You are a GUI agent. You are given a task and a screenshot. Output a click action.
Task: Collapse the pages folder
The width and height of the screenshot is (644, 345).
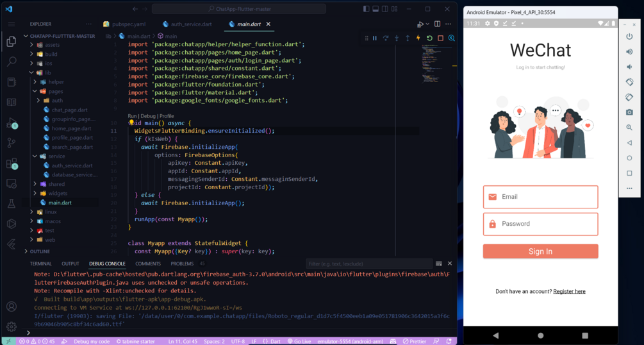pos(35,91)
